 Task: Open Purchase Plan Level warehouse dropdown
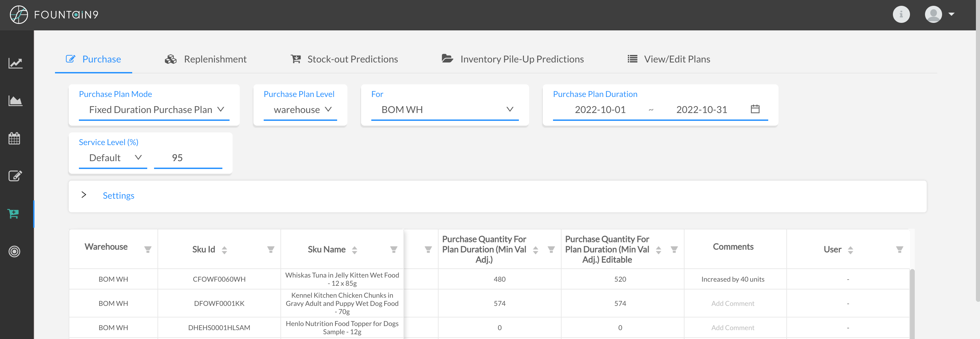click(x=300, y=110)
